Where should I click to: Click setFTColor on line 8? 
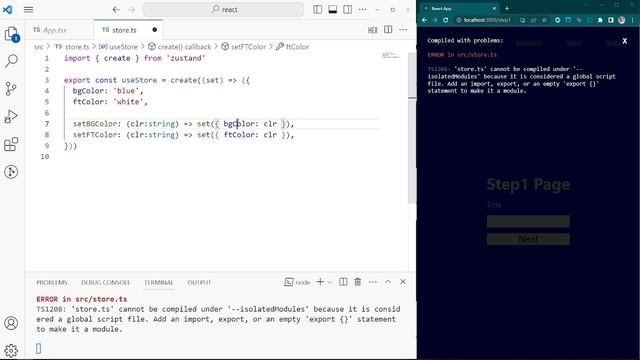pyautogui.click(x=95, y=135)
